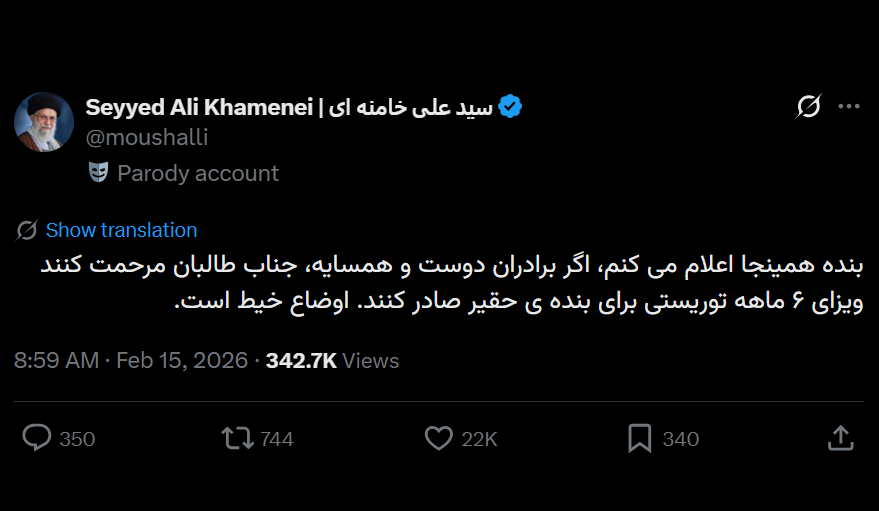This screenshot has height=511, width=879.
Task: Open the 8:59 AM Feb 15, 2026 timestamp
Action: [x=130, y=361]
